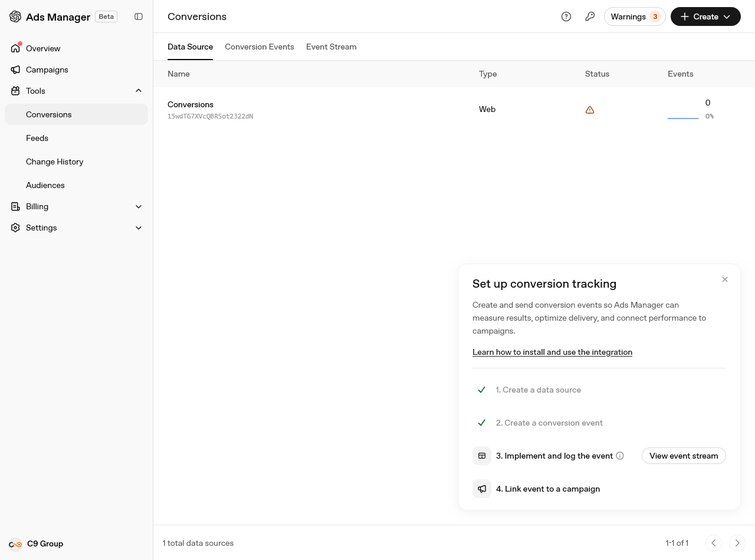Switch to Conversion Events tab

point(260,47)
